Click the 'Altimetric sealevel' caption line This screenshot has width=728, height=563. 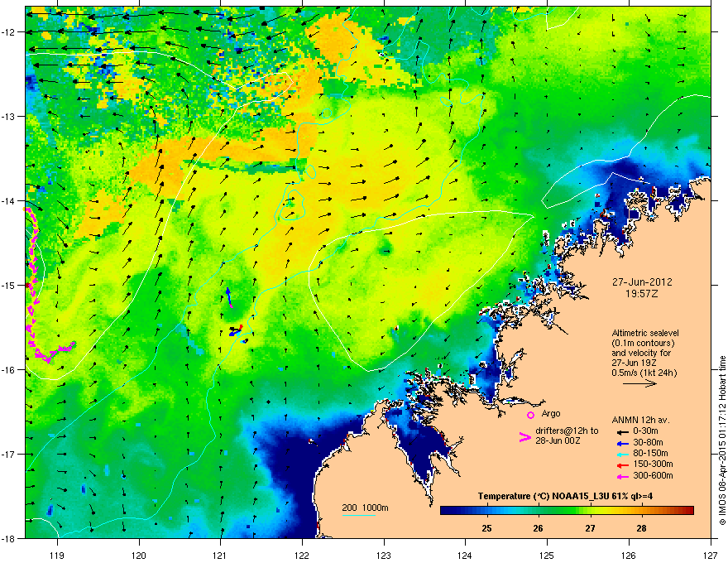pos(645,333)
